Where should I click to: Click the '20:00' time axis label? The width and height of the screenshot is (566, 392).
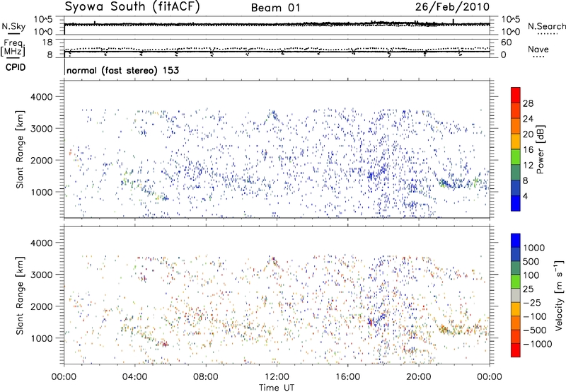[x=419, y=377]
